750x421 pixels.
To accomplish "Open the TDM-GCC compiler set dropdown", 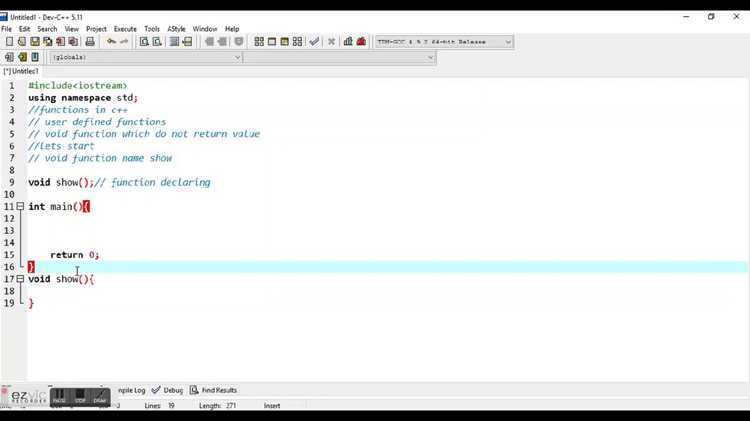I will [508, 42].
